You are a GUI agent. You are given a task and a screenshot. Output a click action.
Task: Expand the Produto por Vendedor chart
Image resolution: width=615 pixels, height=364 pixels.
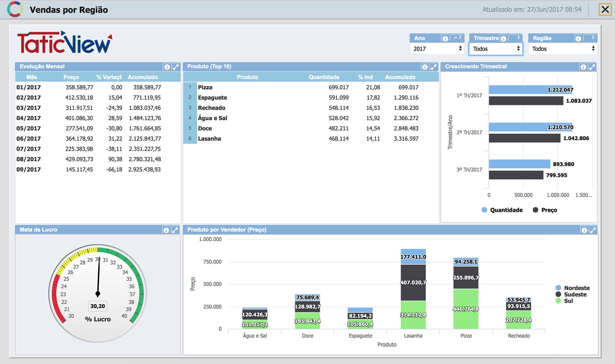click(593, 230)
